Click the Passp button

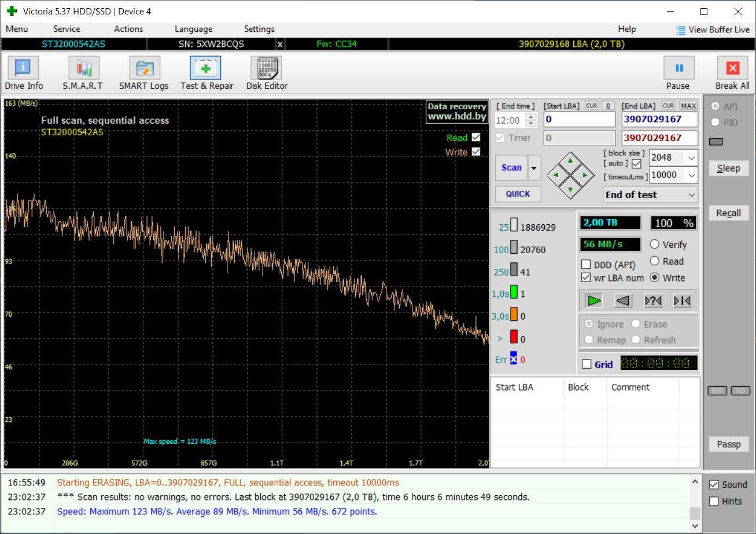click(728, 444)
